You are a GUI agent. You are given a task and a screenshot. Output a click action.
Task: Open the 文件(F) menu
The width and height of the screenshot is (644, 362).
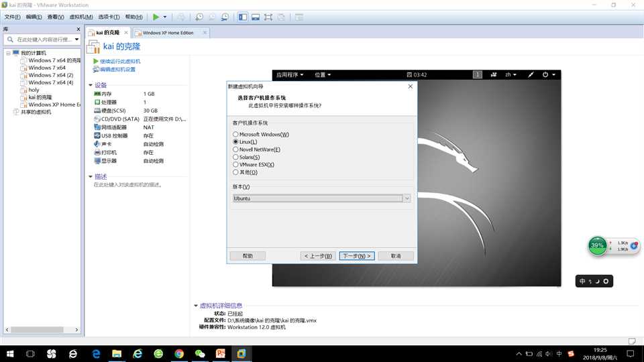pos(12,17)
